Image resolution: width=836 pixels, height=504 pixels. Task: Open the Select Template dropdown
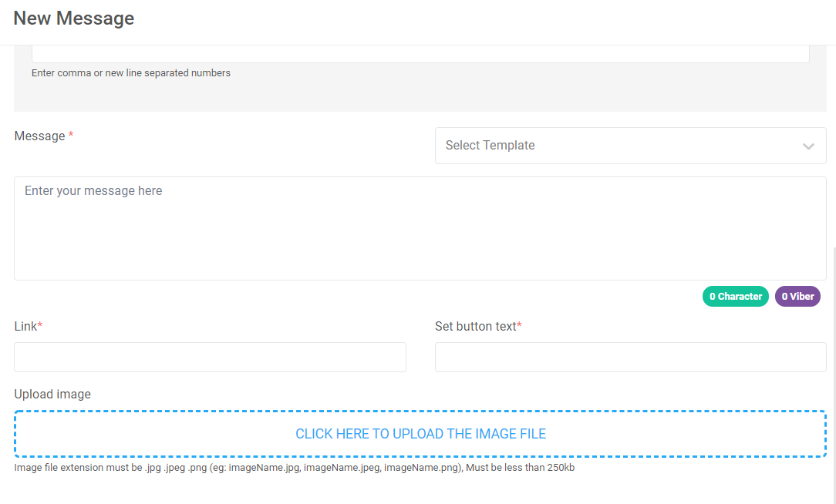pos(617,146)
